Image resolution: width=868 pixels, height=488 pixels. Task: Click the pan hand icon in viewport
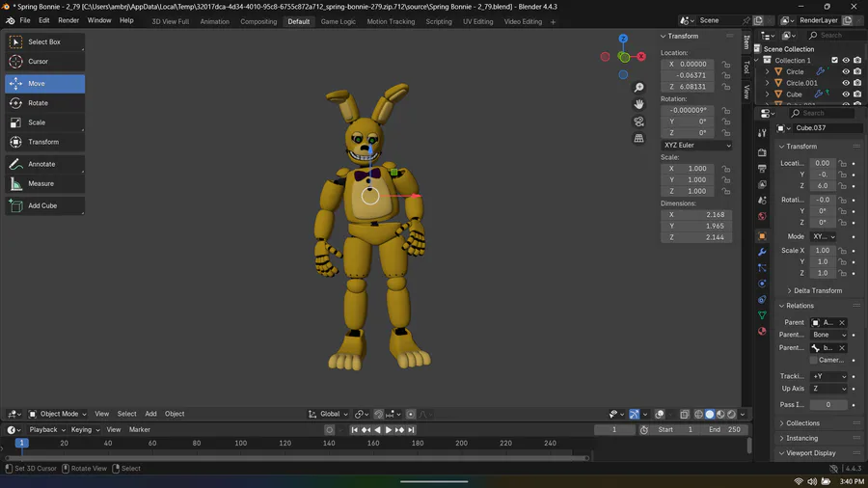[x=638, y=104]
